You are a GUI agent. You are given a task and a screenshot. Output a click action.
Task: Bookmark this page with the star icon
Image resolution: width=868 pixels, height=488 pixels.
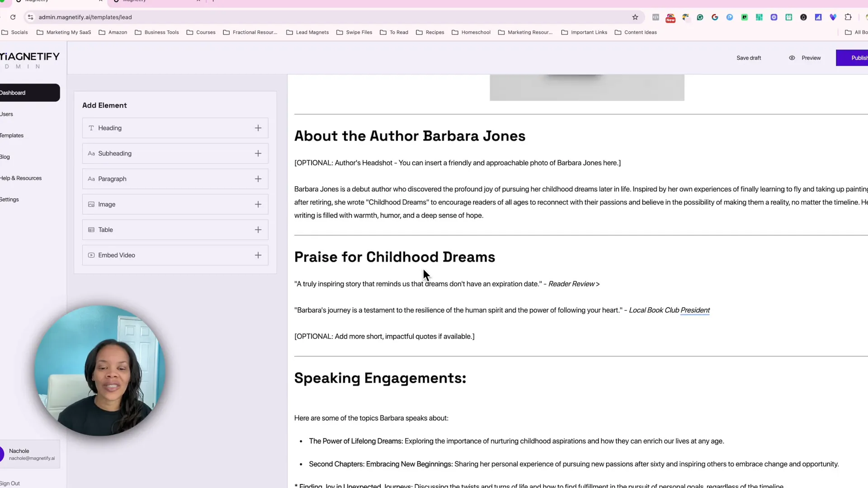tap(635, 17)
